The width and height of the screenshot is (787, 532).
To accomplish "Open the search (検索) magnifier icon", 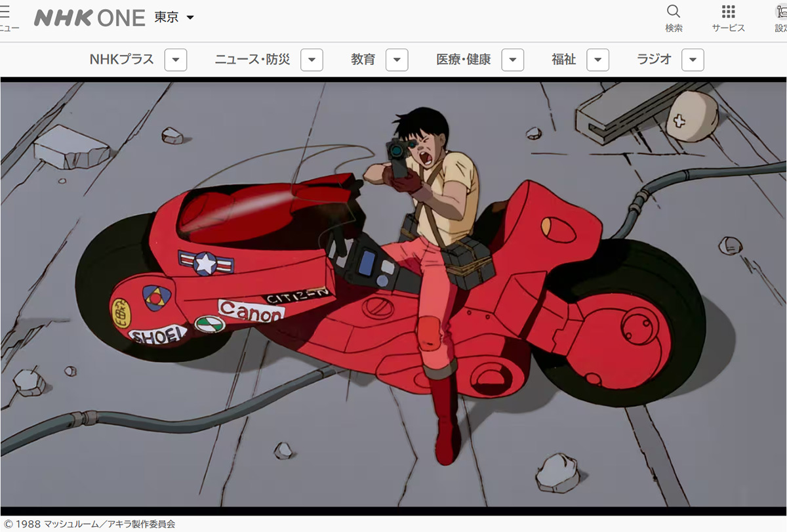I will (674, 12).
